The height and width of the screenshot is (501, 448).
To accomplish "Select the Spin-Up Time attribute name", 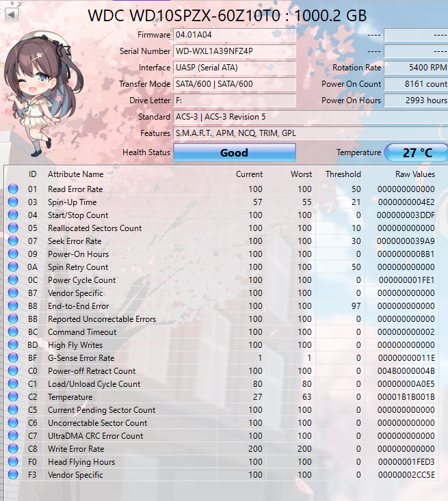I will tap(73, 202).
